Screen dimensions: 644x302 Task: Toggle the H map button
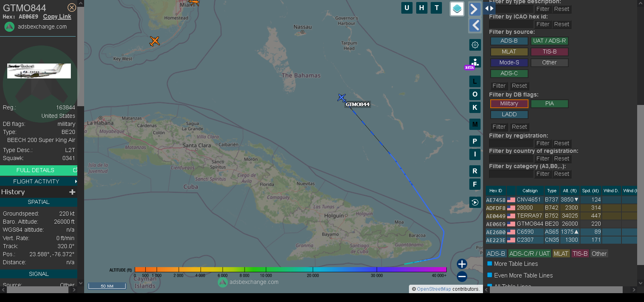tap(422, 8)
